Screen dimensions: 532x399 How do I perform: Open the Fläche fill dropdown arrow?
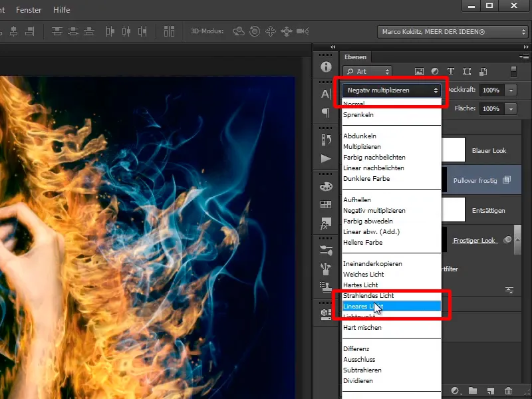click(x=511, y=108)
